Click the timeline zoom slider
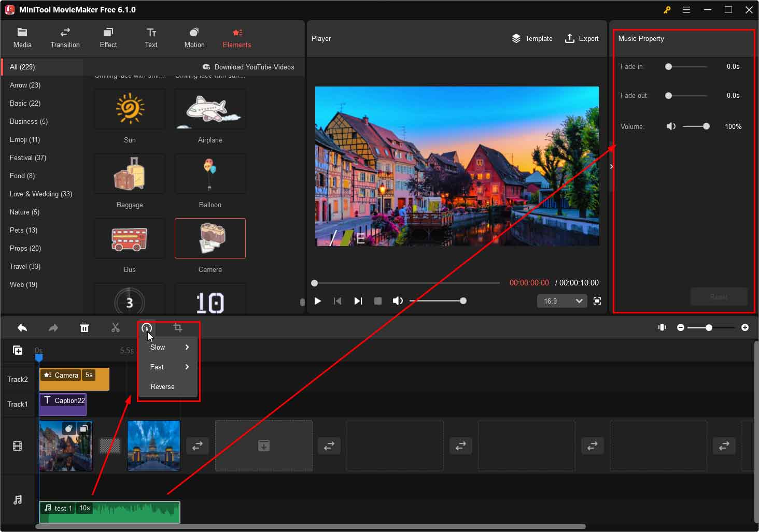The width and height of the screenshot is (759, 532). pos(711,327)
